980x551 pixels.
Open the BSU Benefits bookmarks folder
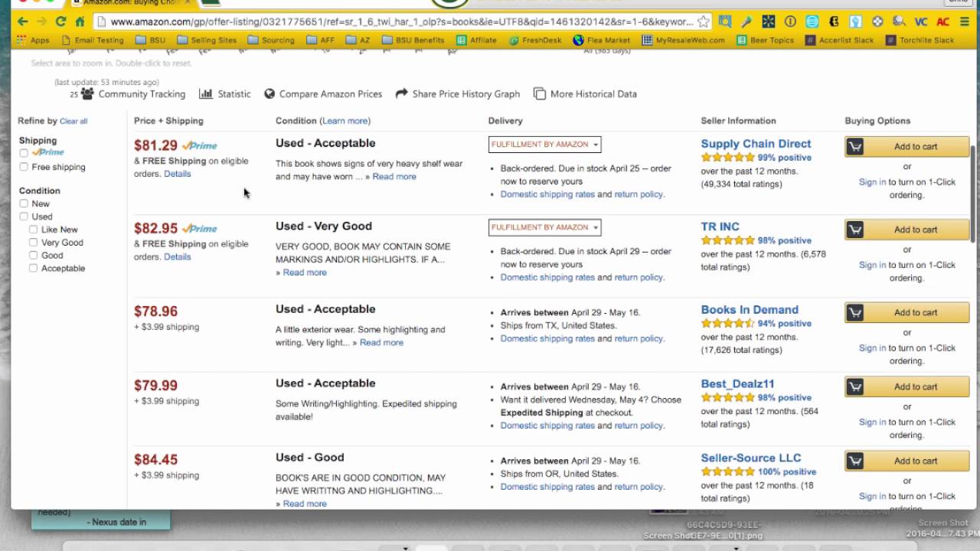pos(413,40)
